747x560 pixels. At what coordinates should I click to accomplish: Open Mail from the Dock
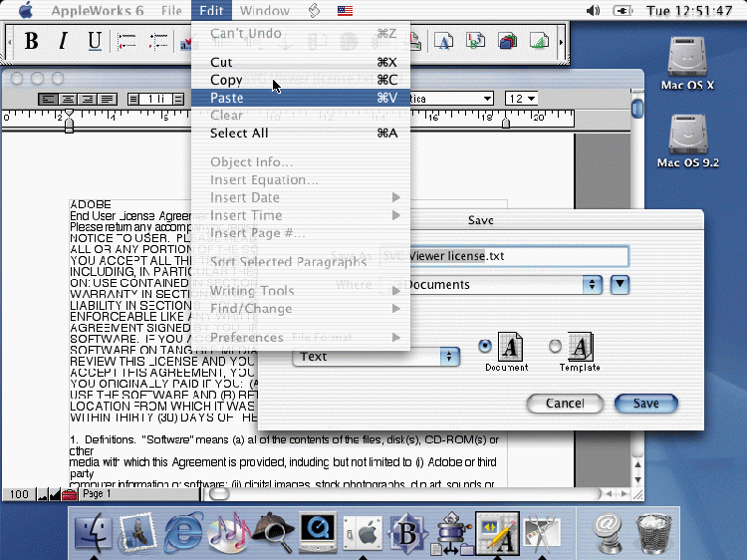pyautogui.click(x=137, y=533)
